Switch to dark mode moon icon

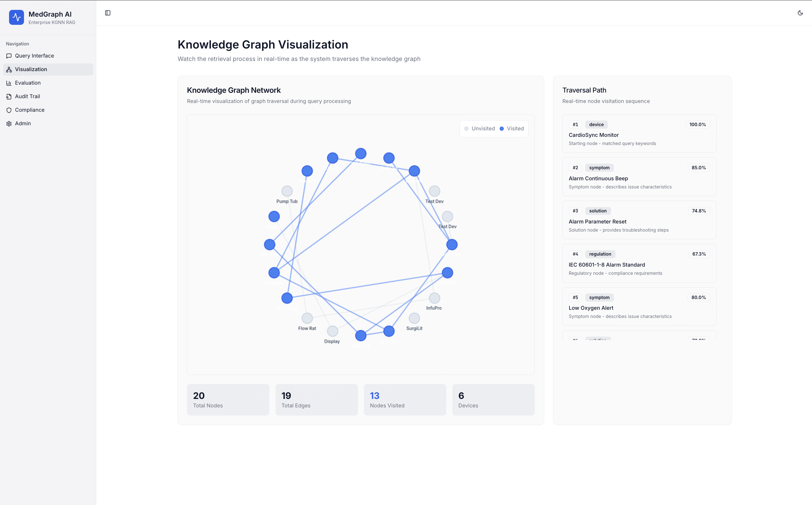[800, 13]
